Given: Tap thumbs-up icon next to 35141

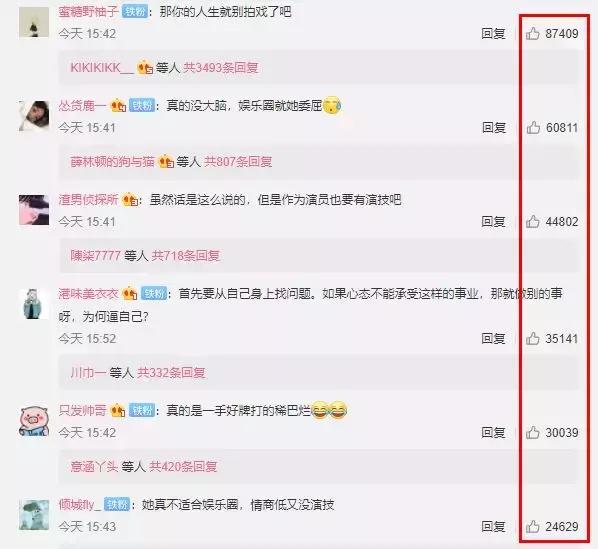Looking at the screenshot, I should pyautogui.click(x=532, y=339).
